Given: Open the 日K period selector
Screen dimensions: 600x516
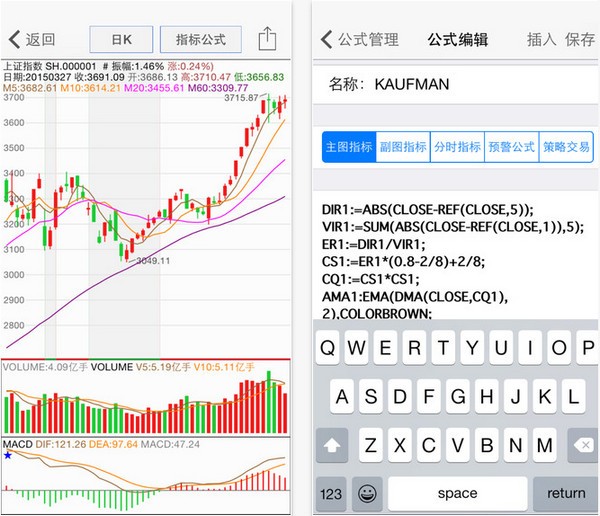Looking at the screenshot, I should (x=120, y=40).
